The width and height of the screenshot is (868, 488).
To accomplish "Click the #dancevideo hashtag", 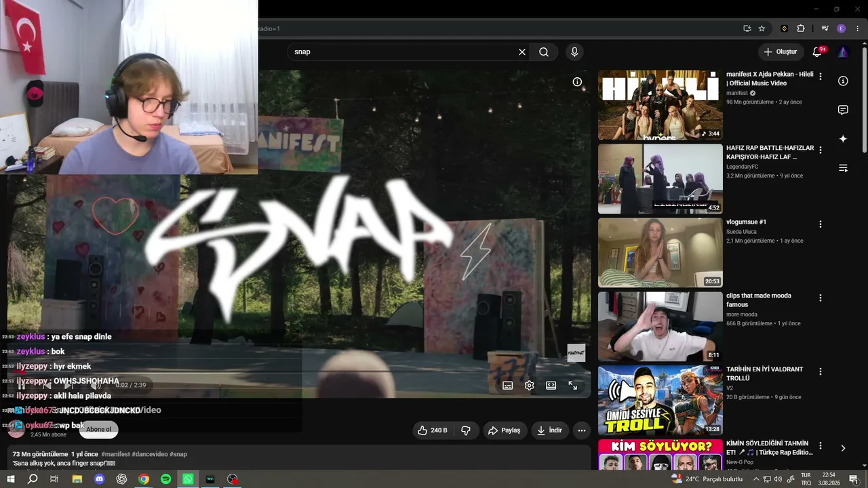I will pos(149,454).
